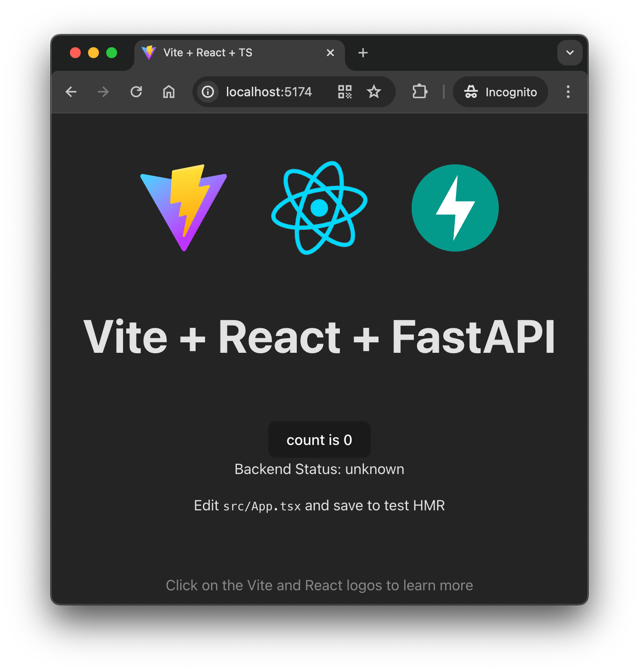This screenshot has height=672, width=639.
Task: Minimize the window with yellow button
Action: pos(93,53)
